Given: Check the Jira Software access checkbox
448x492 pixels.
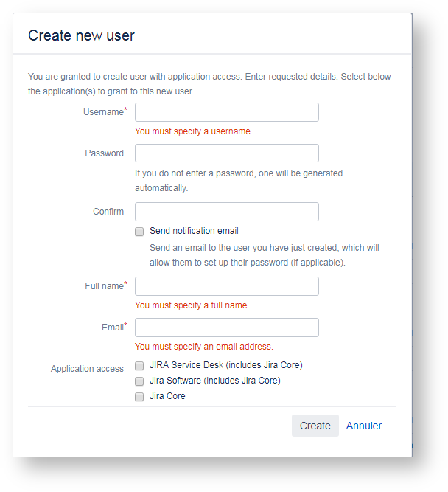Looking at the screenshot, I should coord(139,381).
